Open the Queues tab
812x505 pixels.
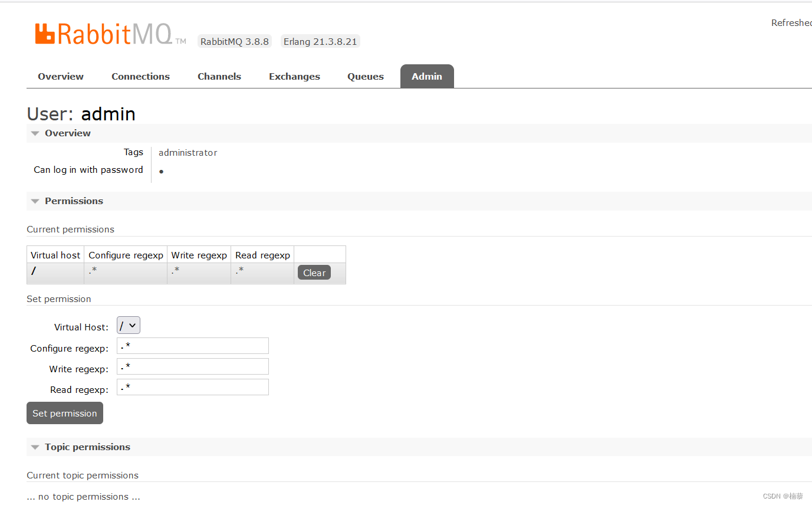(366, 76)
